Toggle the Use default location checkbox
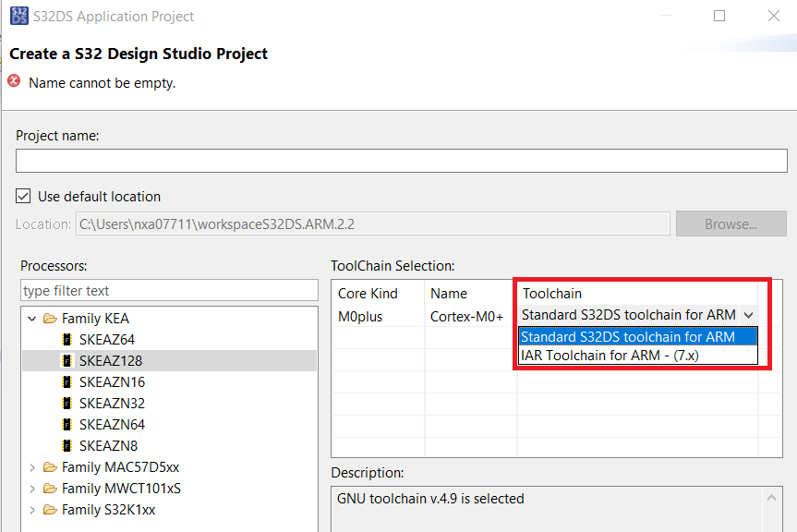Viewport: 797px width, 532px height. click(x=23, y=197)
